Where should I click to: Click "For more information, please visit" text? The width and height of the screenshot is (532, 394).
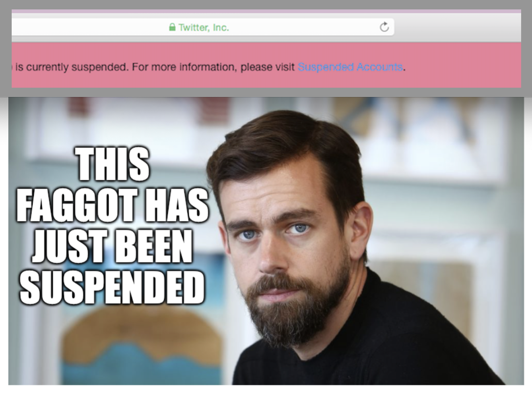[214, 67]
